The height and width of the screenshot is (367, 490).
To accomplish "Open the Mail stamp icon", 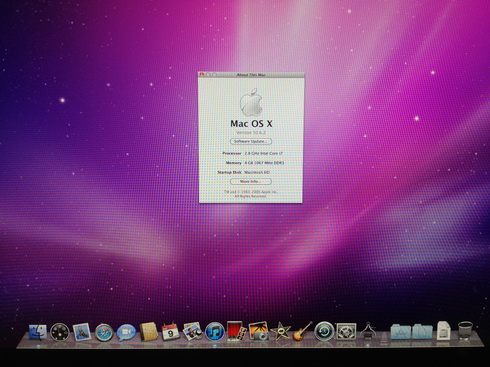I will point(82,332).
